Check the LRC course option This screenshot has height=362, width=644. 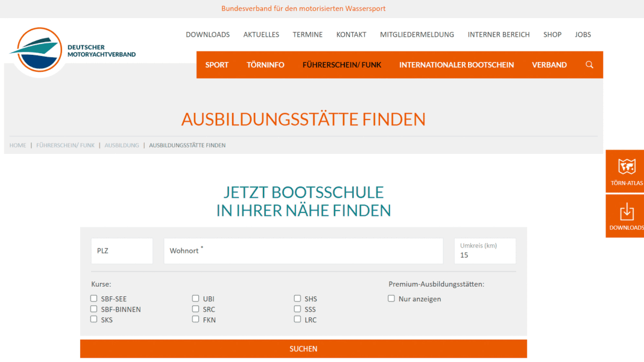[x=297, y=320]
